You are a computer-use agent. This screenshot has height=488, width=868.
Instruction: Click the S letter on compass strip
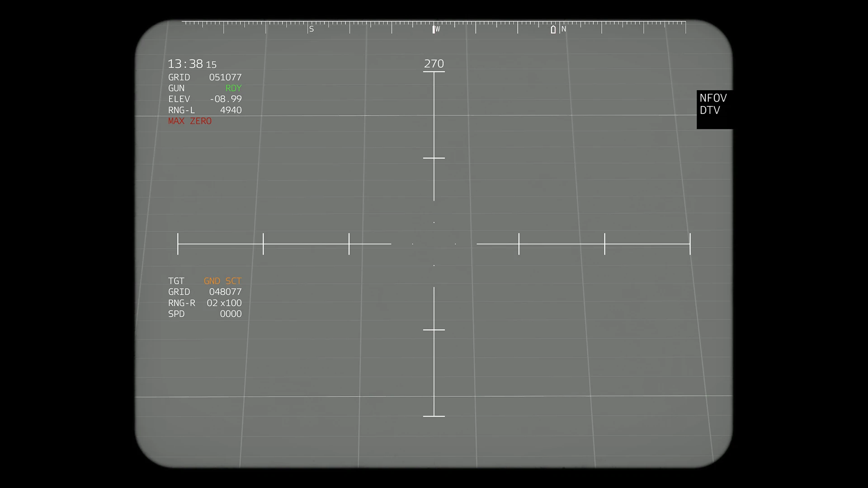coord(311,29)
